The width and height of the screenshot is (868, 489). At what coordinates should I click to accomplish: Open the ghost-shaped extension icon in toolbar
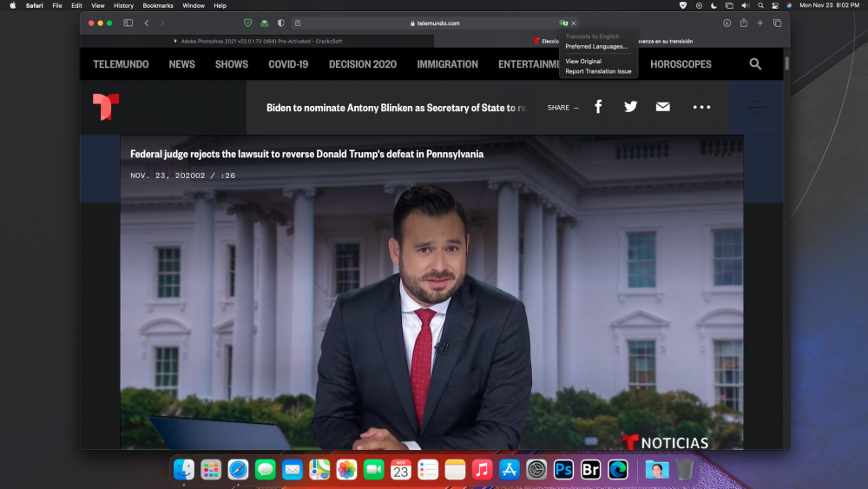pos(265,23)
